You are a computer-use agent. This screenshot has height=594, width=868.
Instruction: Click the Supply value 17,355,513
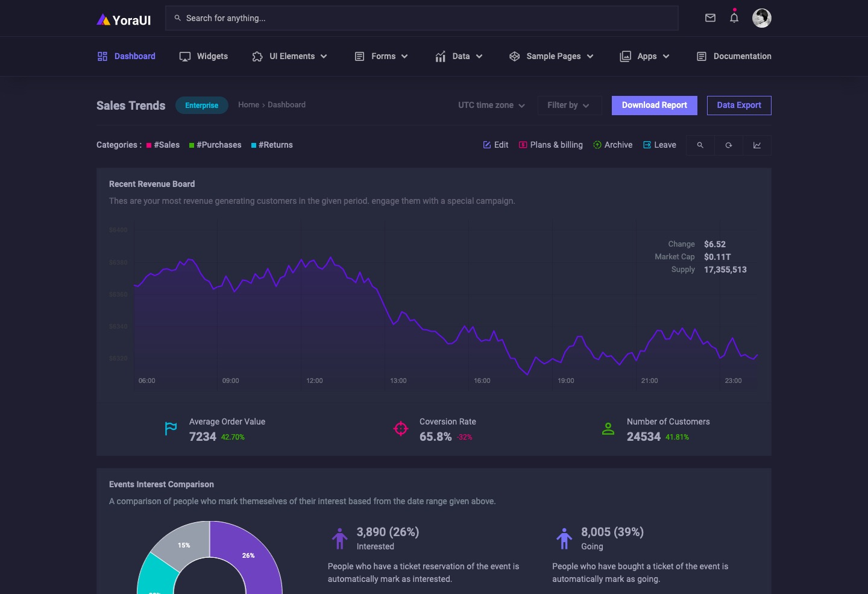tap(725, 270)
